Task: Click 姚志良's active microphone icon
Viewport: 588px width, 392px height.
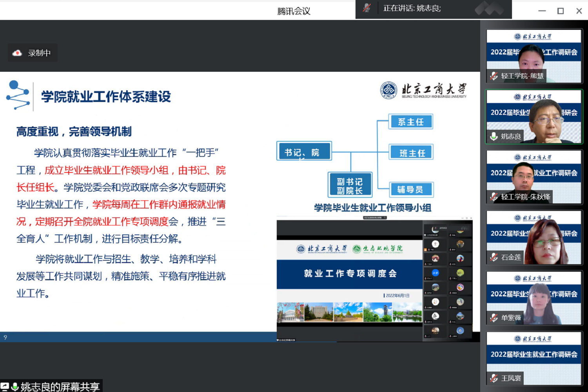Action: tap(494, 136)
